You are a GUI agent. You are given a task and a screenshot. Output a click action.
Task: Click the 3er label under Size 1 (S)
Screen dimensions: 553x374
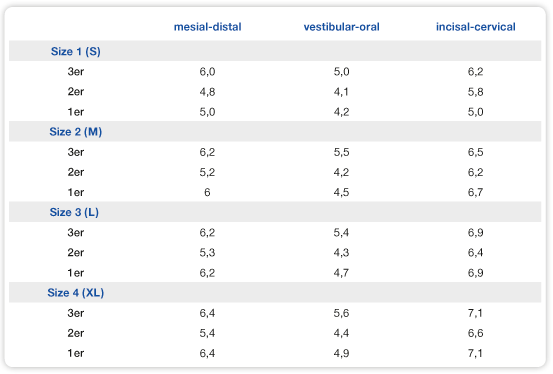[x=76, y=72]
